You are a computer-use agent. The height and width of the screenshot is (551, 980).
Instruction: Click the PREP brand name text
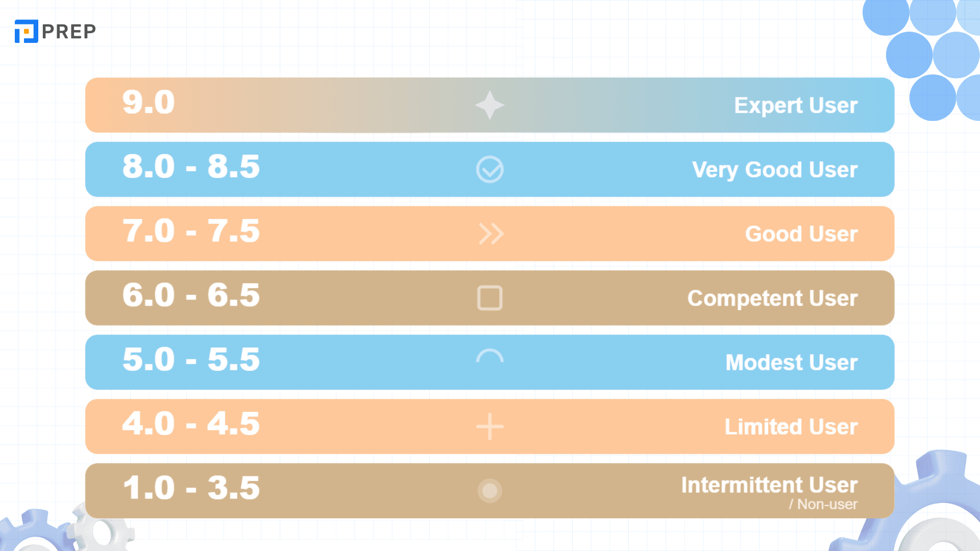[x=69, y=32]
